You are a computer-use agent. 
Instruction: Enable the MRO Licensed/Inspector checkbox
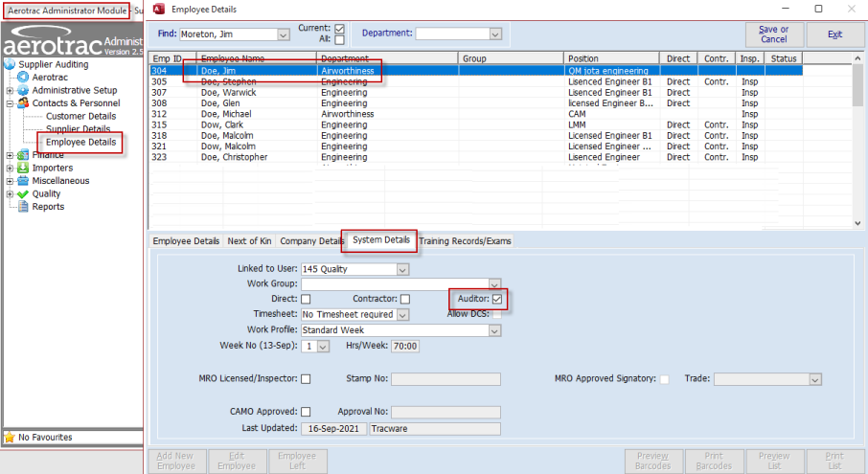coord(306,379)
